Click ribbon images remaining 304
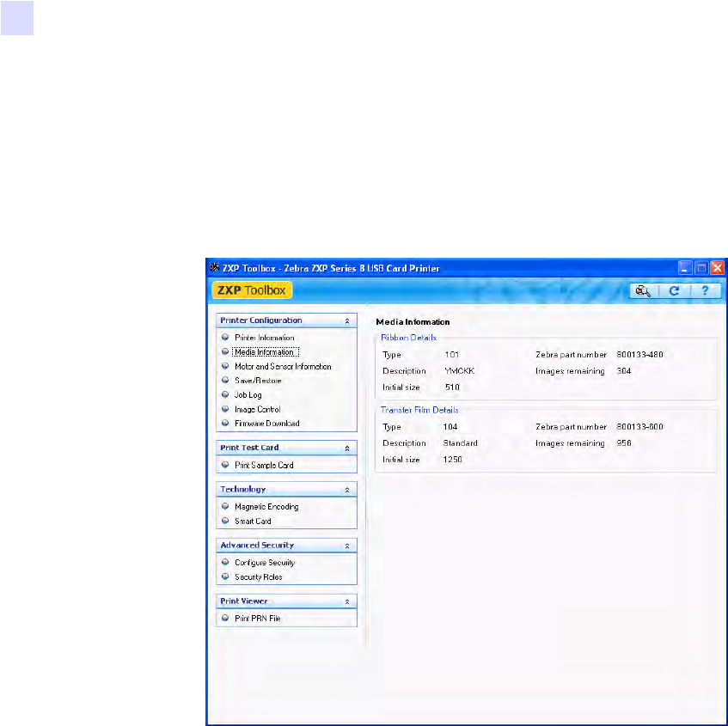728x726 pixels. 623,371
